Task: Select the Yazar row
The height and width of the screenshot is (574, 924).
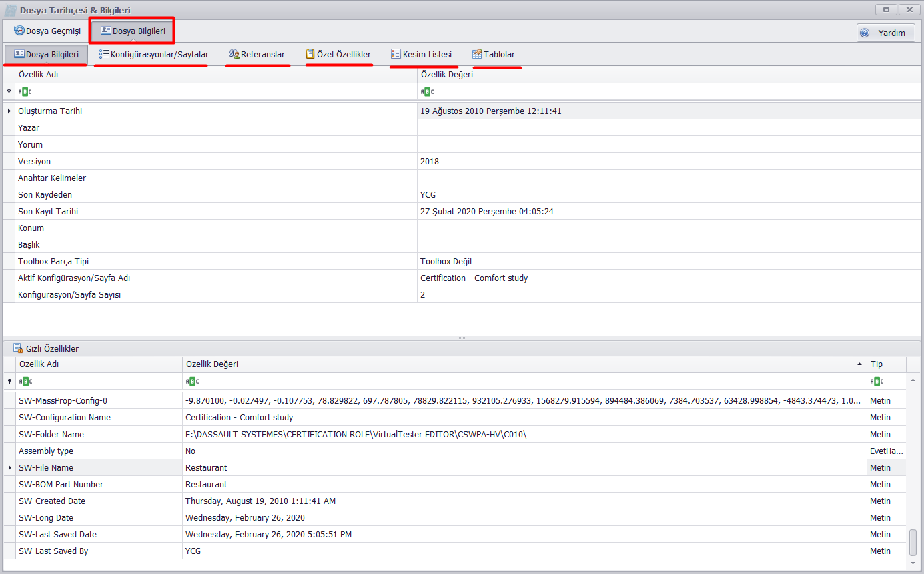Action: click(462, 128)
